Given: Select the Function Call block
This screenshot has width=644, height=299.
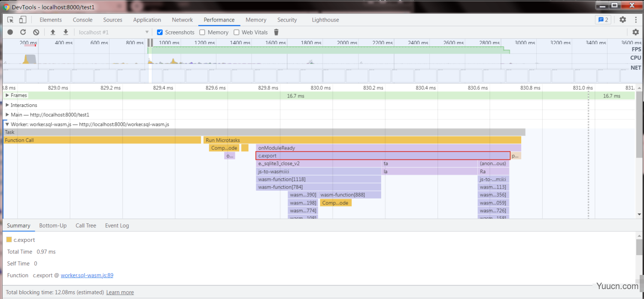Looking at the screenshot, I should [102, 140].
